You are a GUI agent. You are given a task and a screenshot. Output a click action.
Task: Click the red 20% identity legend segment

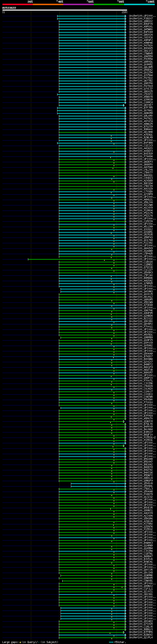[x=17, y=4]
